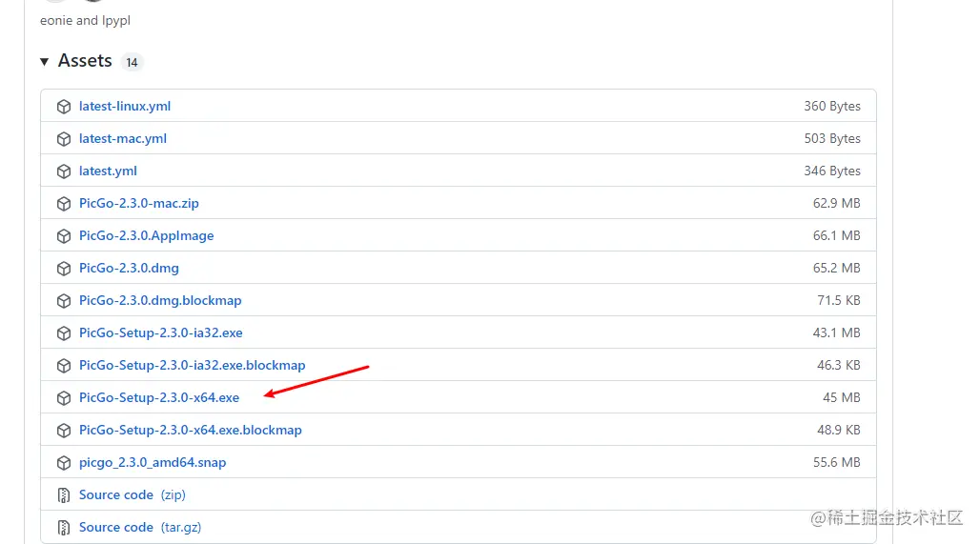Screen dimensions: 980x544
Task: Download PicGo-2.3.0.AppImage
Action: click(146, 235)
